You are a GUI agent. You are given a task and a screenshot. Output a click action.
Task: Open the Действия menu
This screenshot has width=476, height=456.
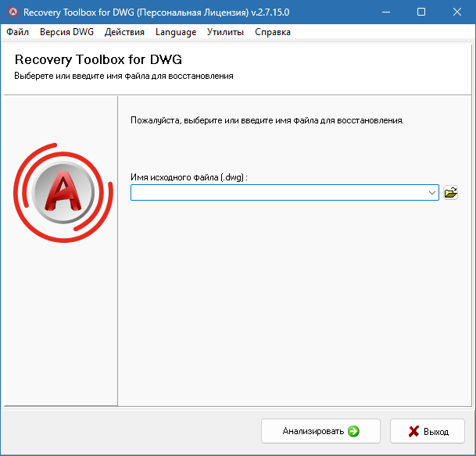pos(124,32)
